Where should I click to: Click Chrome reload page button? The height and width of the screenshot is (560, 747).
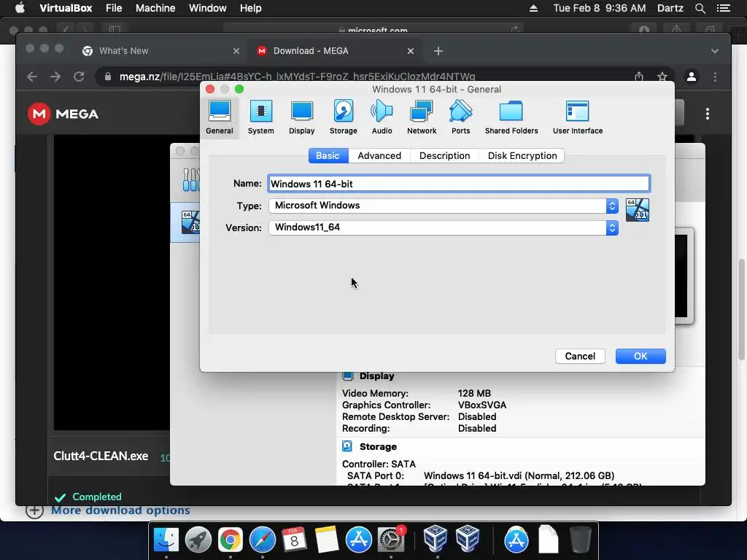(x=79, y=77)
